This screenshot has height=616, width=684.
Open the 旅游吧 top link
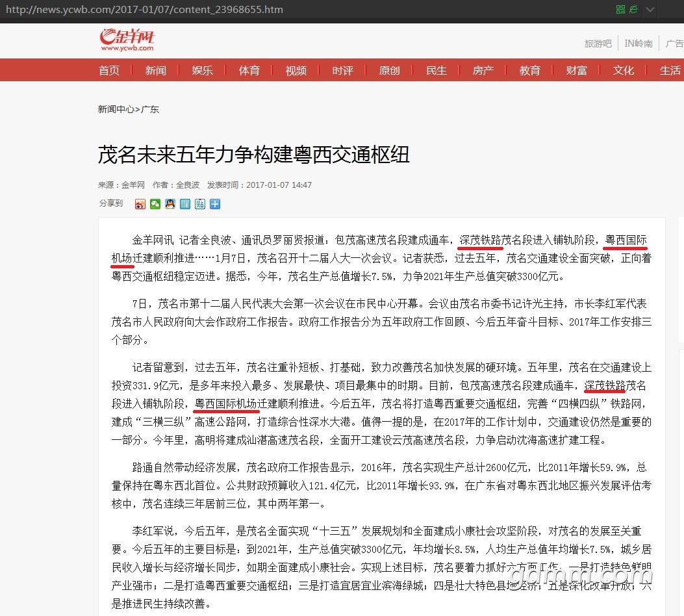pos(598,44)
